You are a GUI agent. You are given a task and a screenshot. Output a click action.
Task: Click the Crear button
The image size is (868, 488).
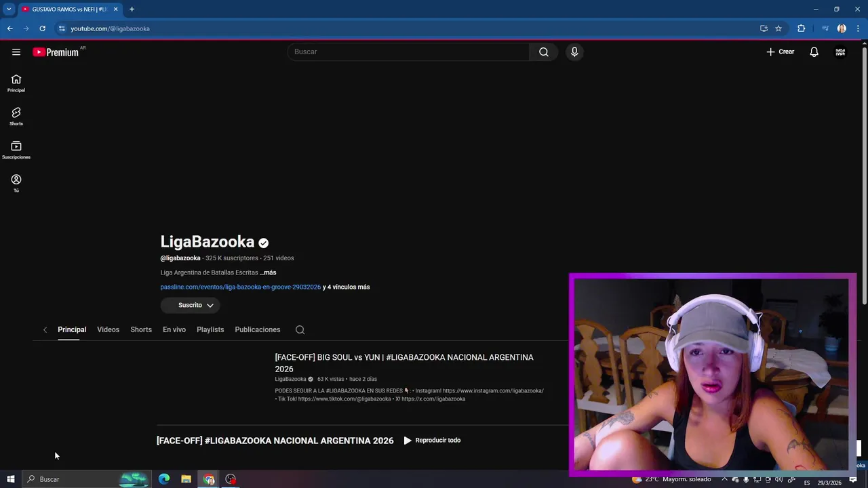[x=781, y=52]
